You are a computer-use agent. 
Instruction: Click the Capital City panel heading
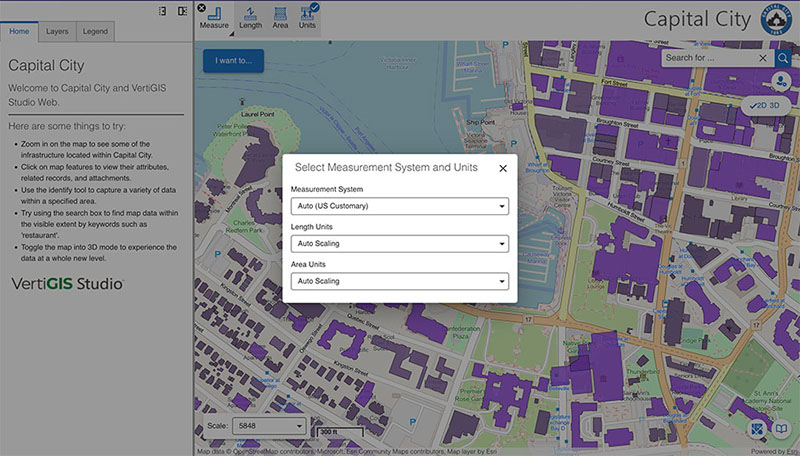46,65
